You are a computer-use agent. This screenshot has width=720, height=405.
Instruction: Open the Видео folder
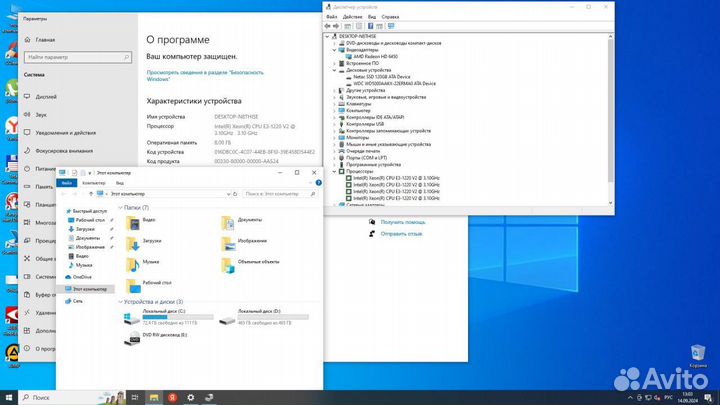pyautogui.click(x=141, y=223)
